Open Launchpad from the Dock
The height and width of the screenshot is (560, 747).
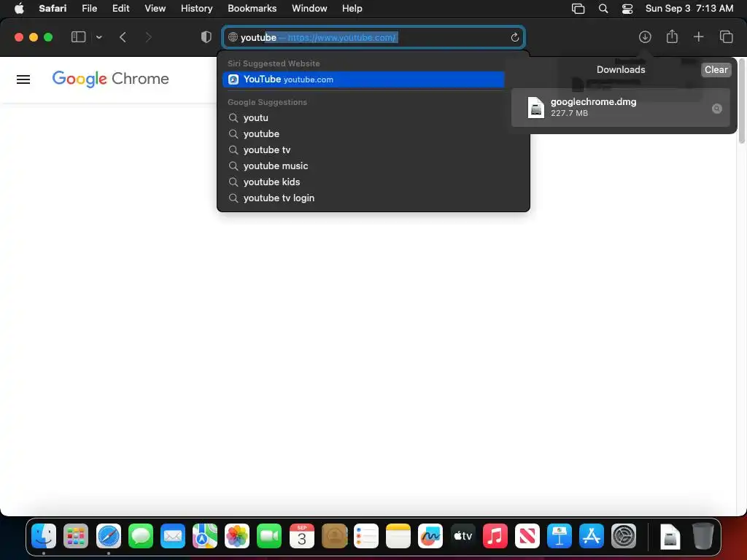pos(76,536)
